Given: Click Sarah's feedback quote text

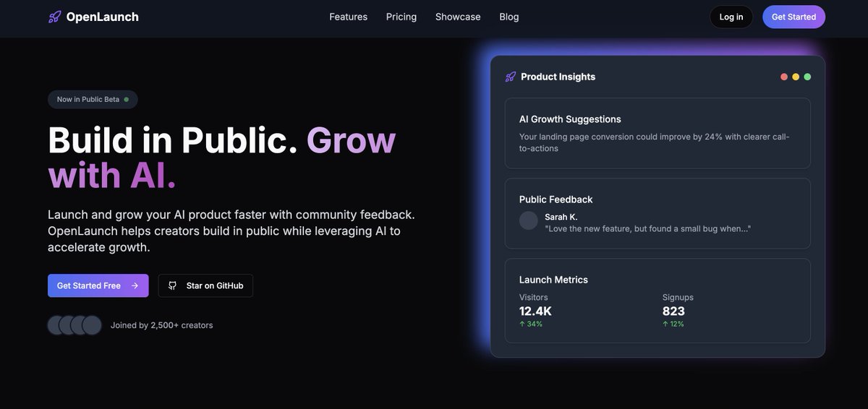Looking at the screenshot, I should [648, 228].
